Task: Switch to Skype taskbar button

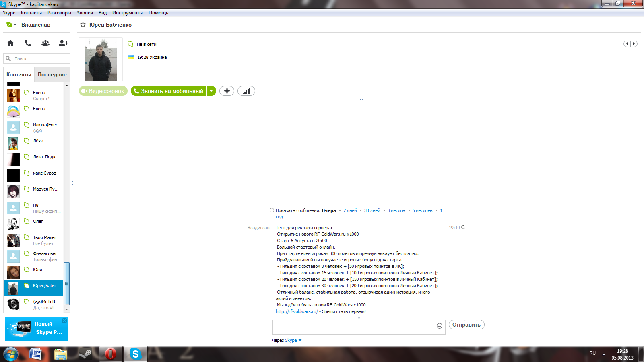Action: coord(135,354)
